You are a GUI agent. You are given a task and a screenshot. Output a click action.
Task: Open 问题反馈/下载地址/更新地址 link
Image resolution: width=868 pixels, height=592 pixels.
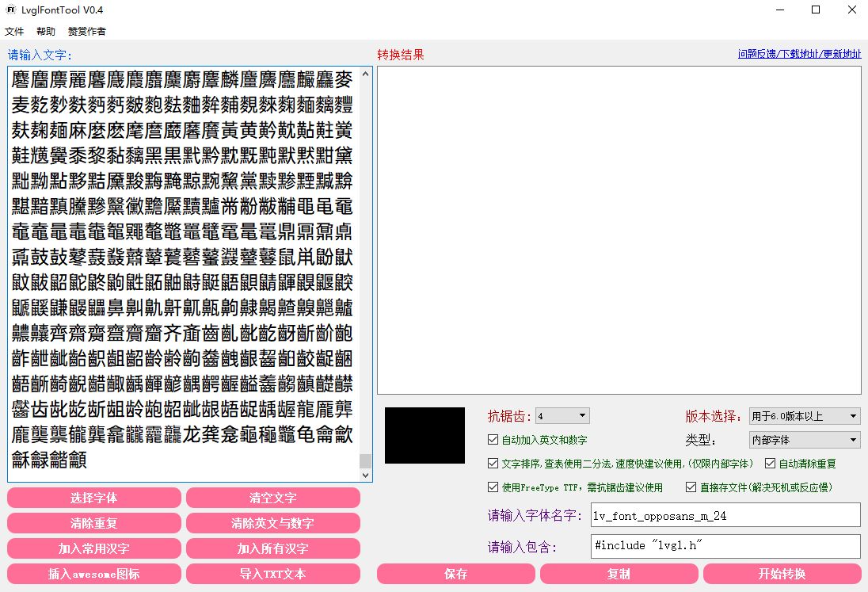[799, 54]
